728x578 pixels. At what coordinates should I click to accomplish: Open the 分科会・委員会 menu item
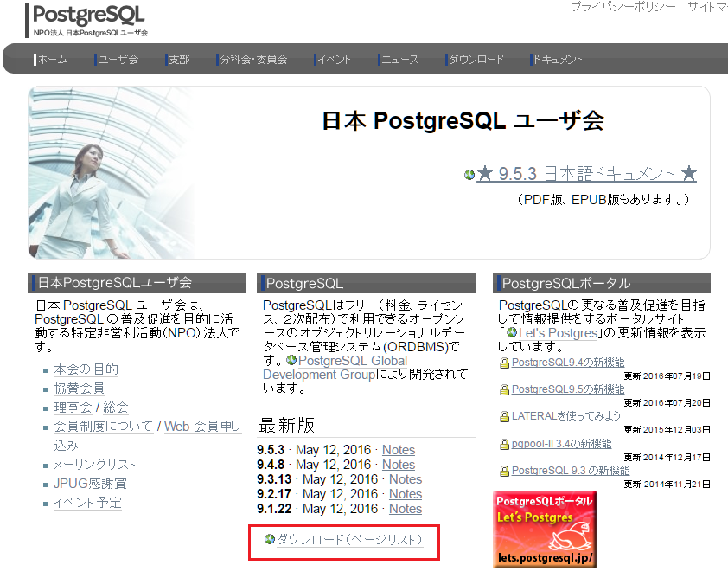pyautogui.click(x=252, y=60)
